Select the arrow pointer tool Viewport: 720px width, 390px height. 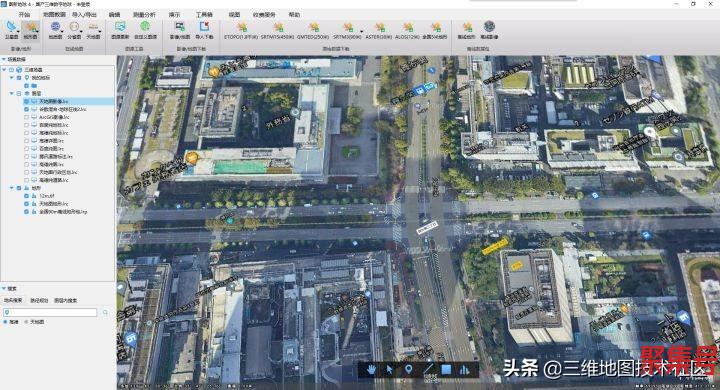[x=389, y=370]
